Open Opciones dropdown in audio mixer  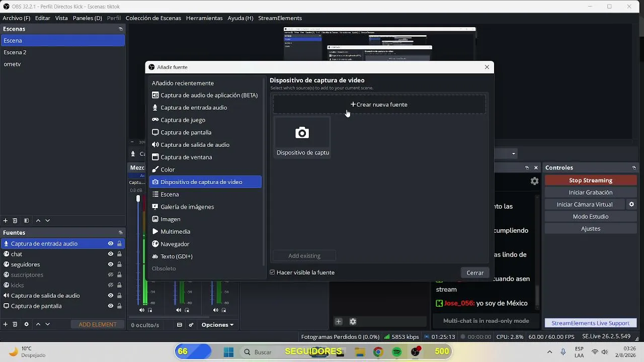coord(217,325)
